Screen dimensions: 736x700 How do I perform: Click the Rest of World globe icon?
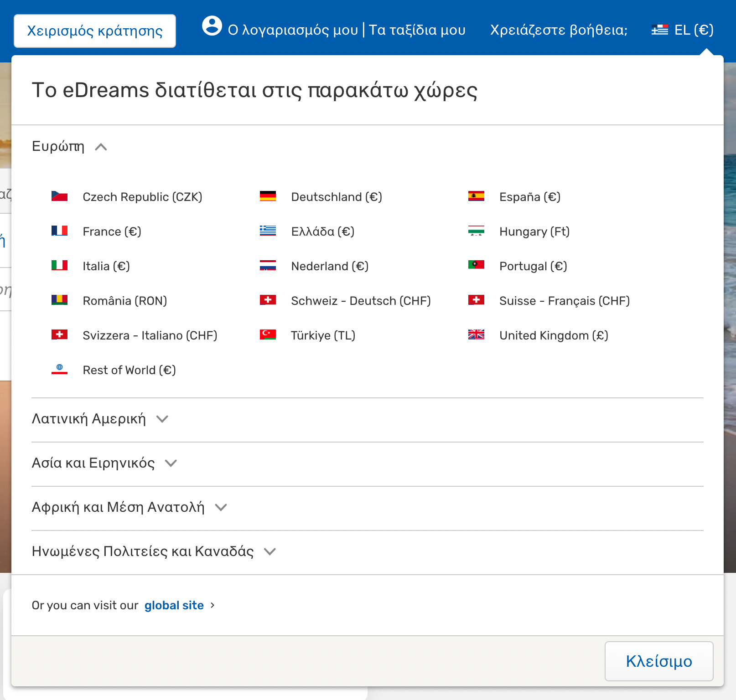[x=59, y=369]
